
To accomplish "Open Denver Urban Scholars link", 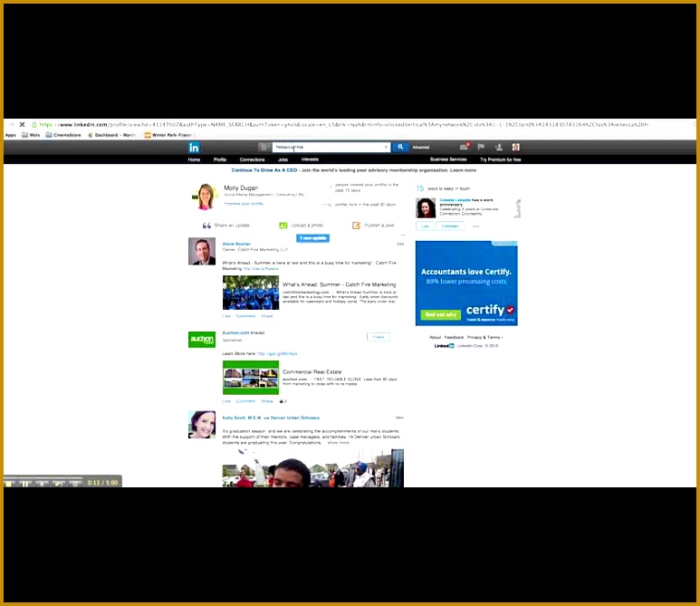I will [294, 418].
